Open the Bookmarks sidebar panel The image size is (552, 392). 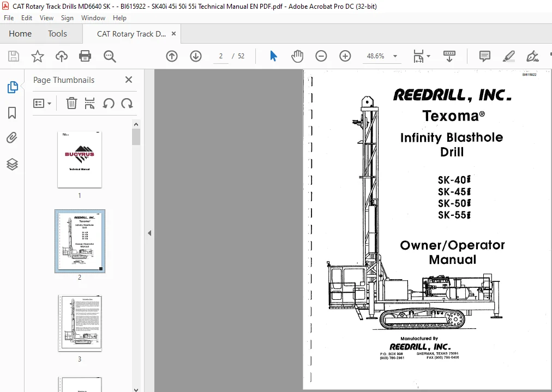[12, 113]
